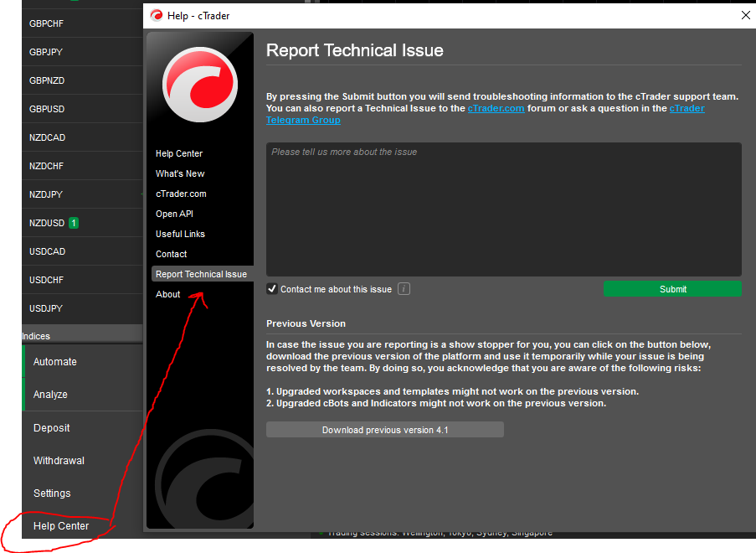Select GBPCHF in the symbol list
This screenshot has width=756, height=553.
click(x=82, y=23)
